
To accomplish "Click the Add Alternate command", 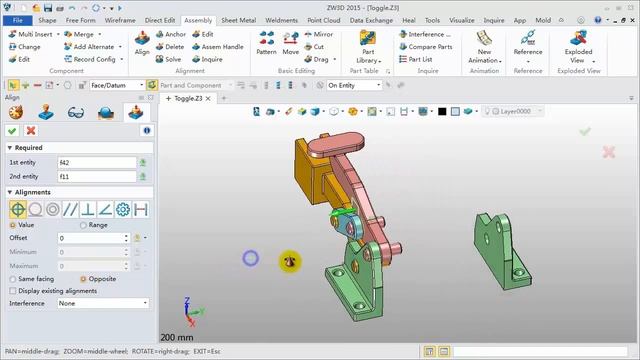I will pos(89,47).
